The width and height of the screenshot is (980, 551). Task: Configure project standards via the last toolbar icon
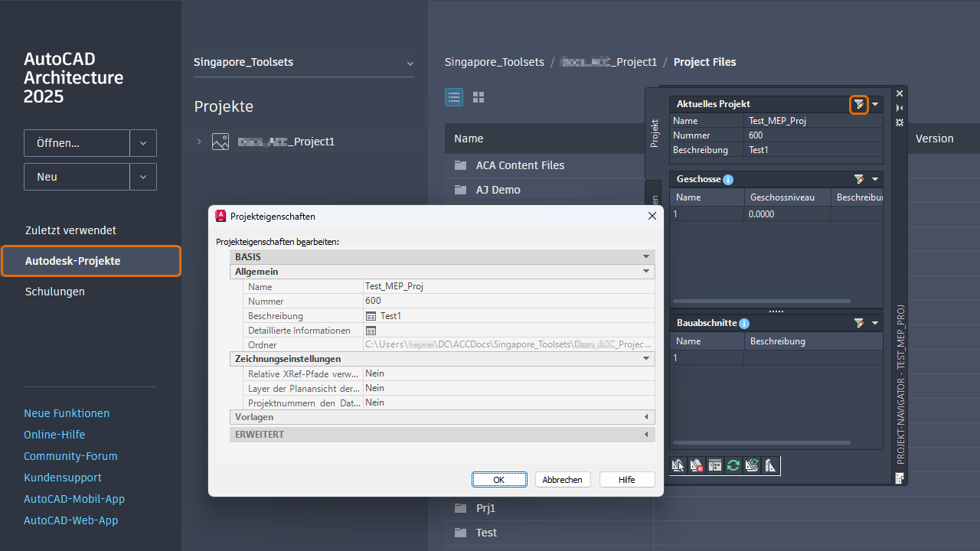pos(770,465)
